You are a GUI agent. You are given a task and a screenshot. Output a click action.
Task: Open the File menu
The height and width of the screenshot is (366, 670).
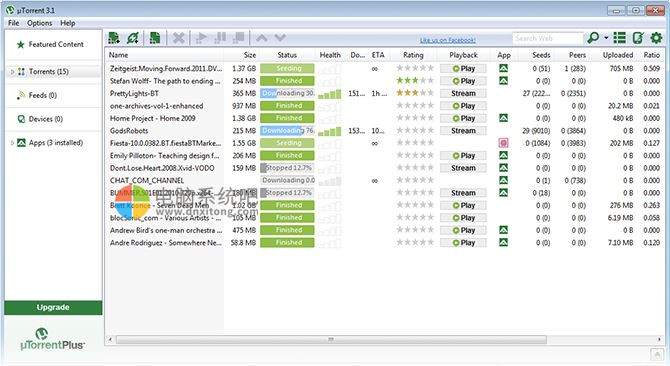click(14, 23)
